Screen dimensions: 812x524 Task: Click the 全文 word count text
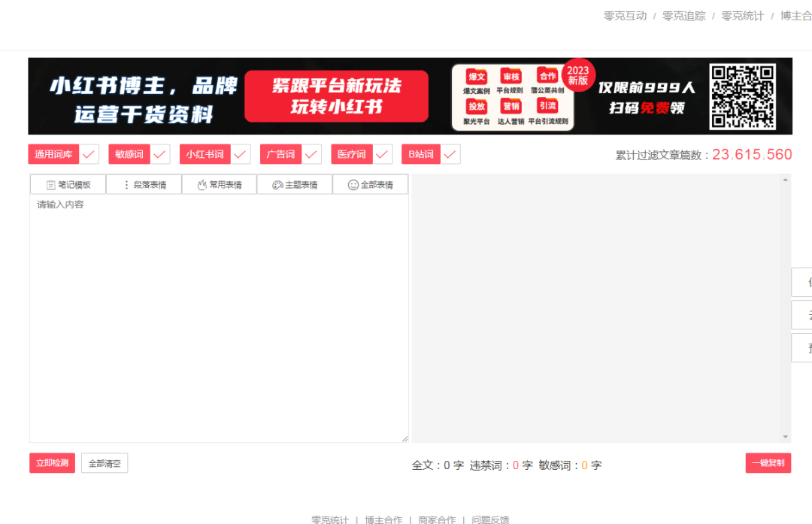(x=438, y=465)
